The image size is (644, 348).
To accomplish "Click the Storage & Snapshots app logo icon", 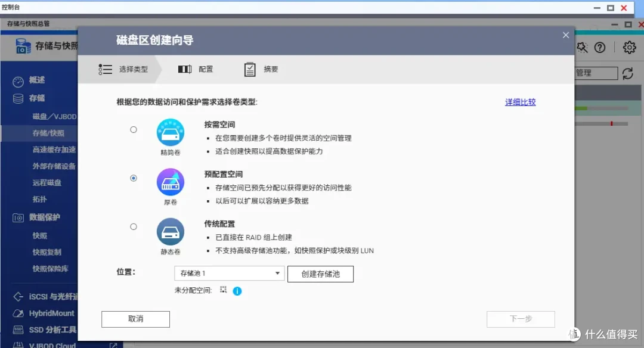I will tap(23, 46).
